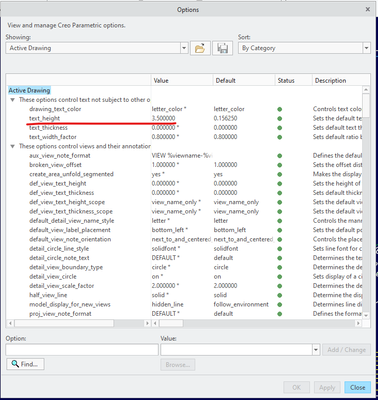This screenshot has height=400, width=378.
Task: Open the Sort By Category dropdown
Action: coord(366,48)
